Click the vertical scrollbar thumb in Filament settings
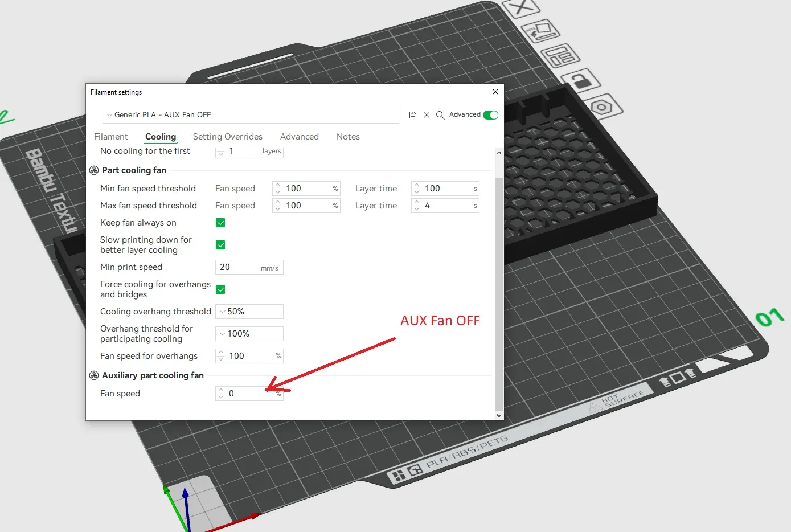Screen dimensions: 791x532 tap(499, 293)
